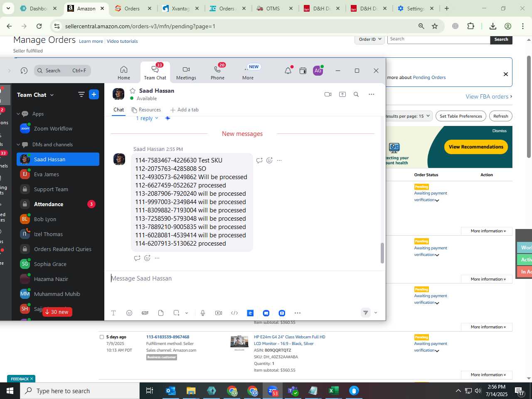Screen dimensions: 532x399
Task: Click Refresh button on Amazon orders
Action: [x=500, y=116]
